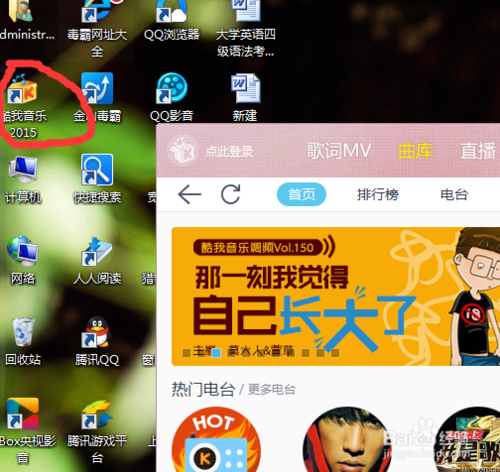
Task: Open the singer portrait radio thumbnail
Action: [347, 440]
